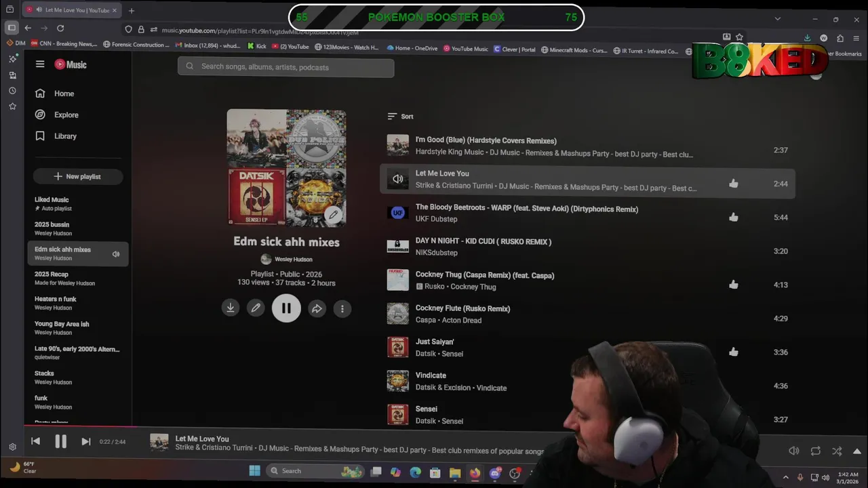Click Vindicate track thumbnail
This screenshot has height=488, width=868.
coord(398,381)
